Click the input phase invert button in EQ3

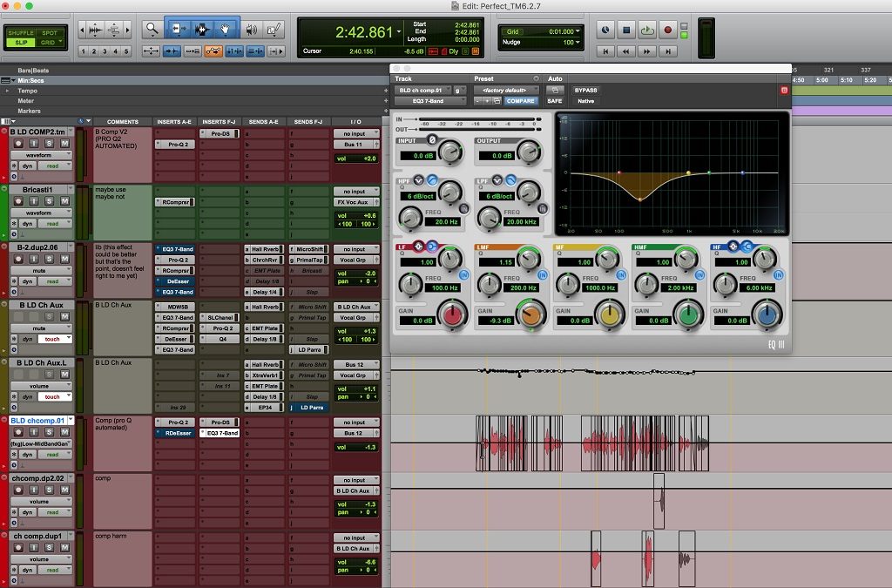(432, 139)
